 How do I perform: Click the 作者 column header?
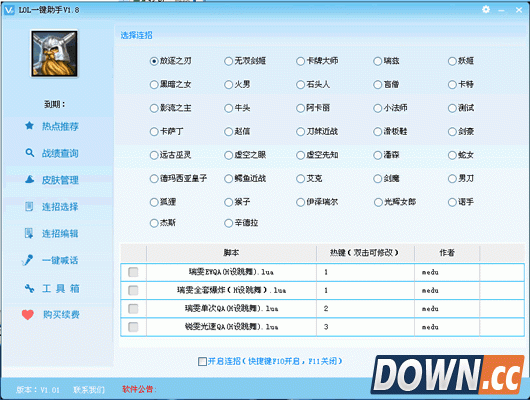tap(447, 253)
